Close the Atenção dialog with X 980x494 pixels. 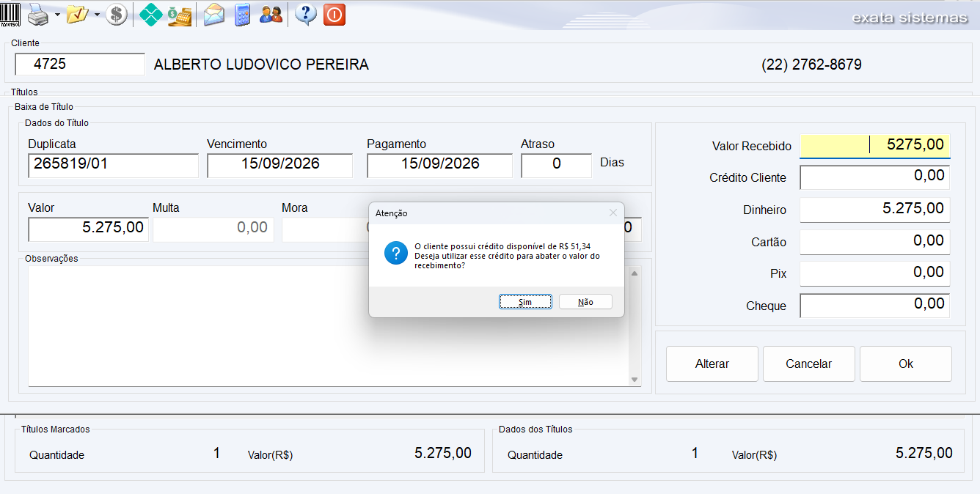click(613, 213)
